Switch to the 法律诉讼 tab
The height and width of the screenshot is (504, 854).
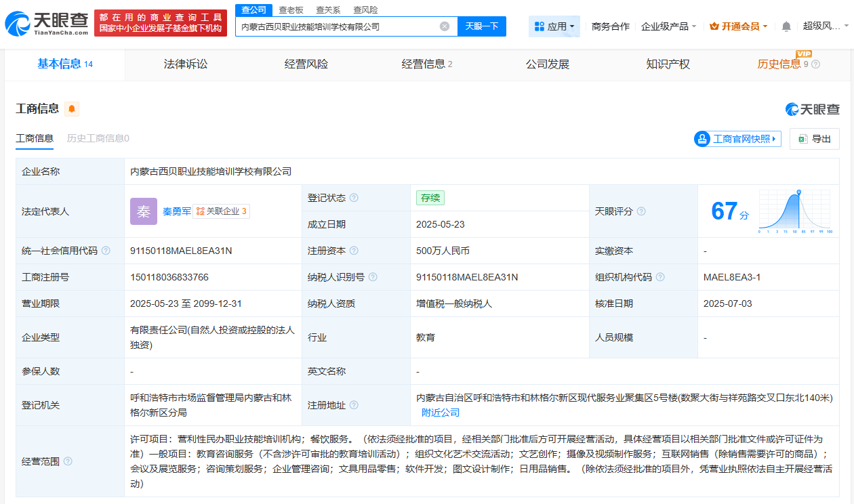pos(185,64)
